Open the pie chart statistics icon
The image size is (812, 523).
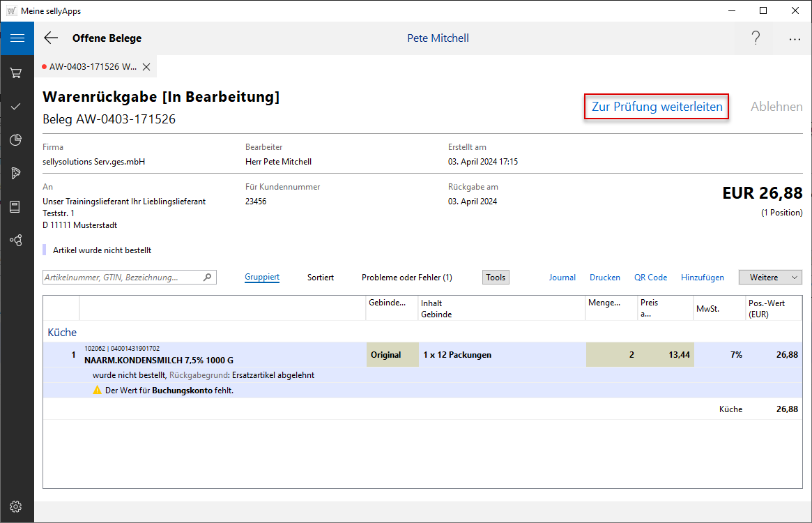click(x=16, y=140)
